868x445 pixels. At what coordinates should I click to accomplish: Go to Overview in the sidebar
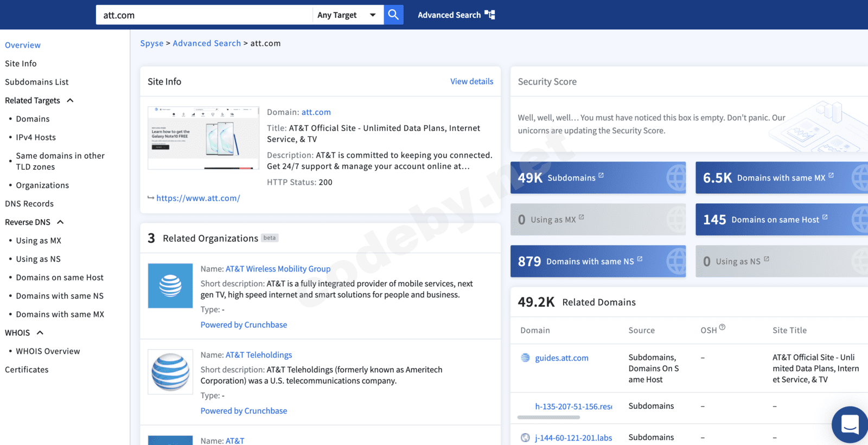[23, 45]
